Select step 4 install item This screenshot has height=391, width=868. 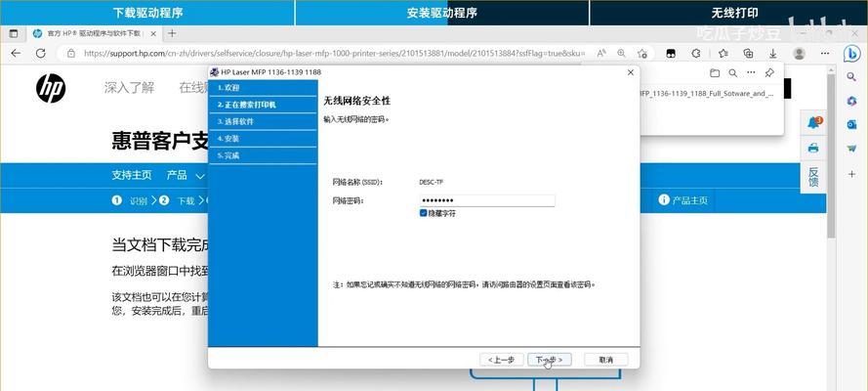[263, 139]
